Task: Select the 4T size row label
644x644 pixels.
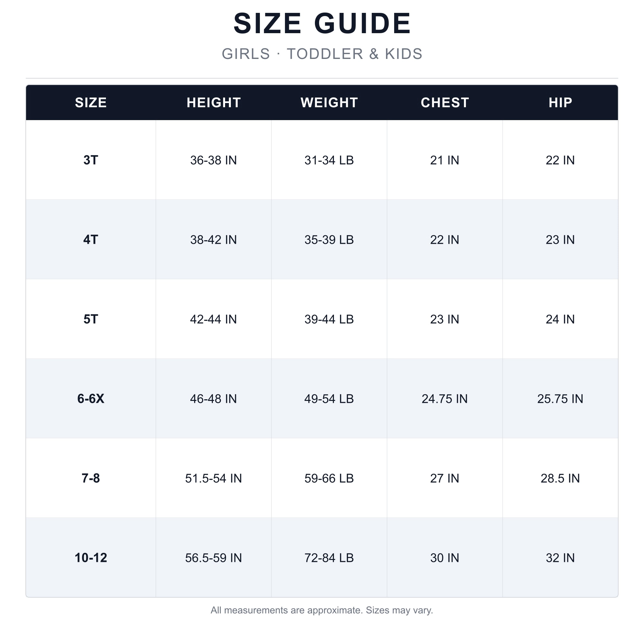Action: point(91,240)
